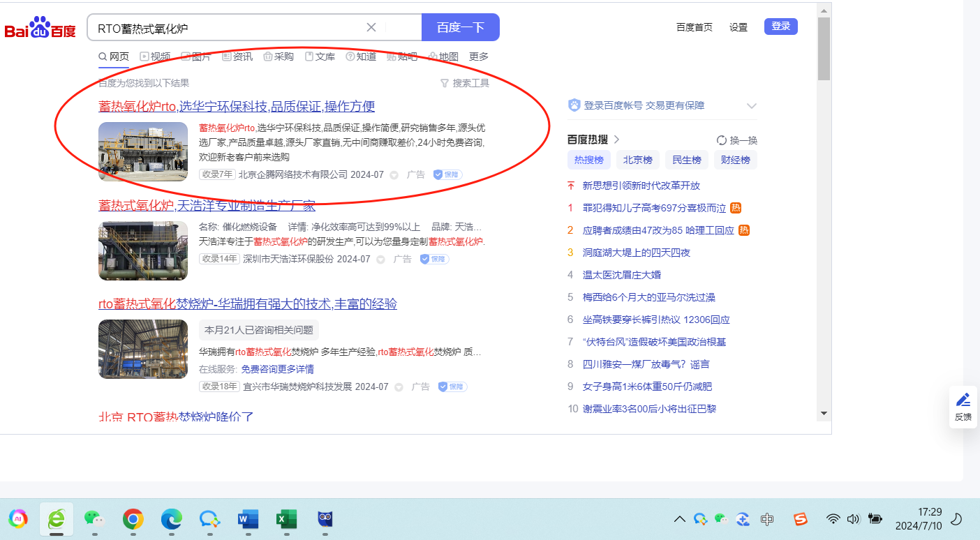Expand 百度热搜 using its arrow
This screenshot has width=980, height=540.
click(616, 140)
